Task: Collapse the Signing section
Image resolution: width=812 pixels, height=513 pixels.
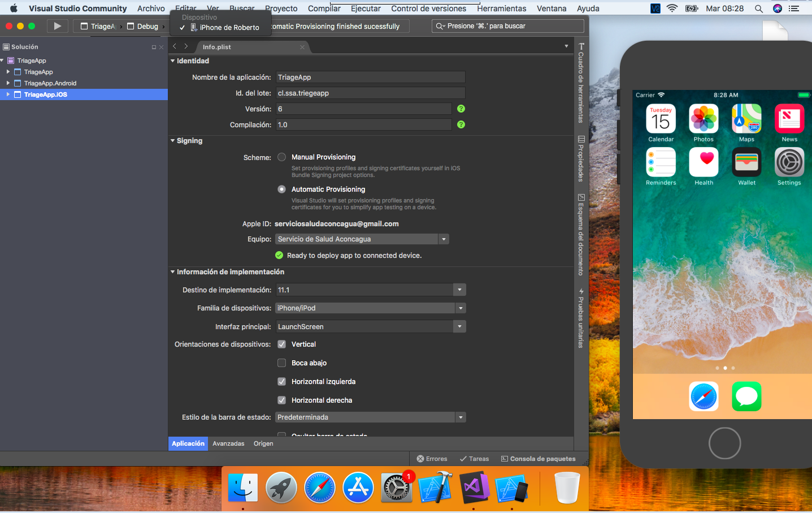Action: 173,141
